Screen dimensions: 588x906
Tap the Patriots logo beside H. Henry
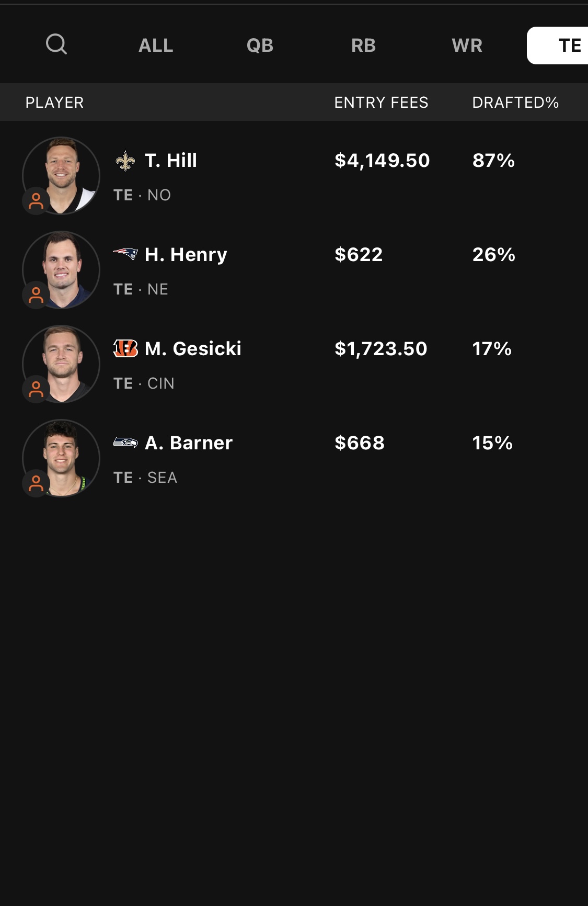tap(125, 254)
